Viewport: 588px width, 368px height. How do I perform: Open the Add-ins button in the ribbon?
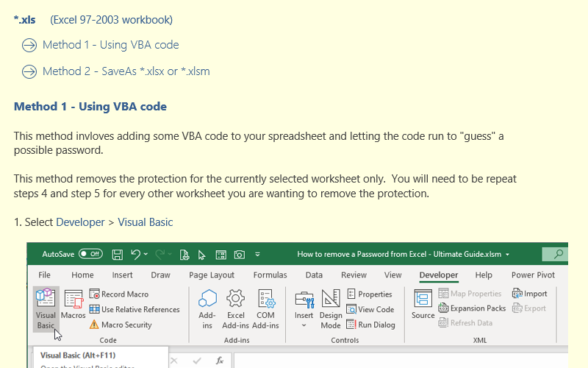coord(207,309)
